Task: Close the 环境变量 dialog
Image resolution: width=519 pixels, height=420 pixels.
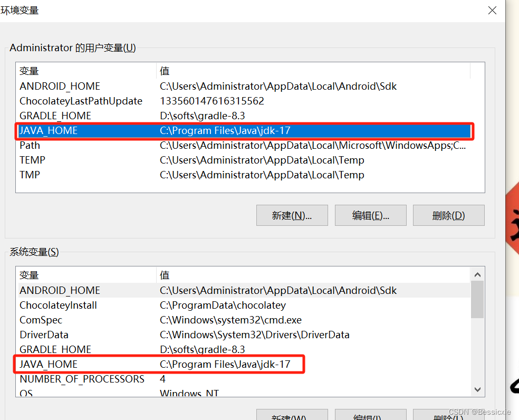Action: 492,10
